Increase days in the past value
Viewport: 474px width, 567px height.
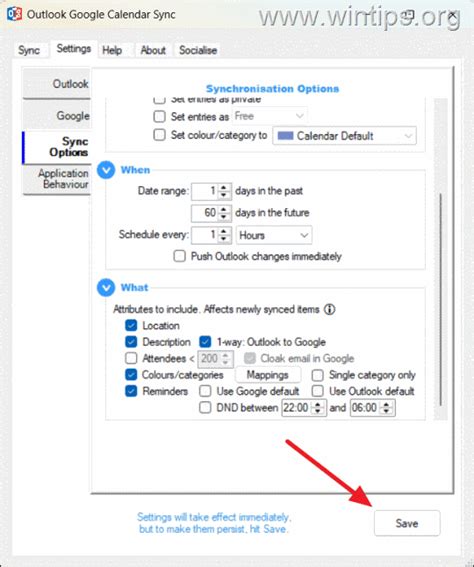point(224,187)
